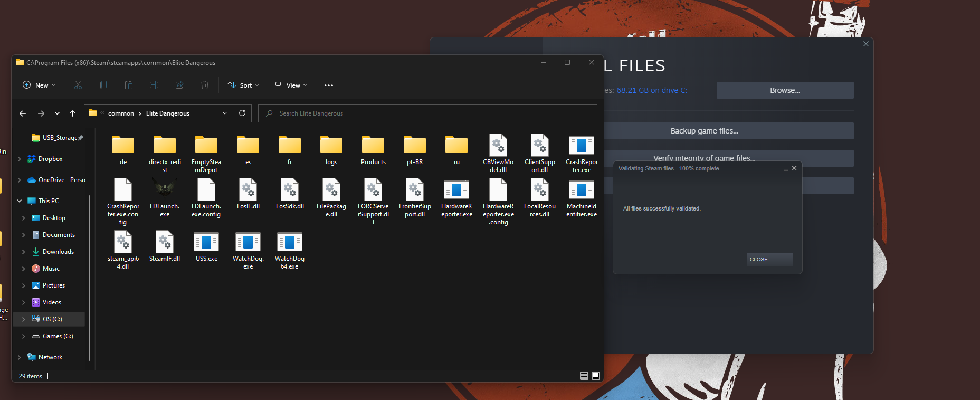This screenshot has width=980, height=400.
Task: Click Verify integrity of game files
Action: point(729,158)
